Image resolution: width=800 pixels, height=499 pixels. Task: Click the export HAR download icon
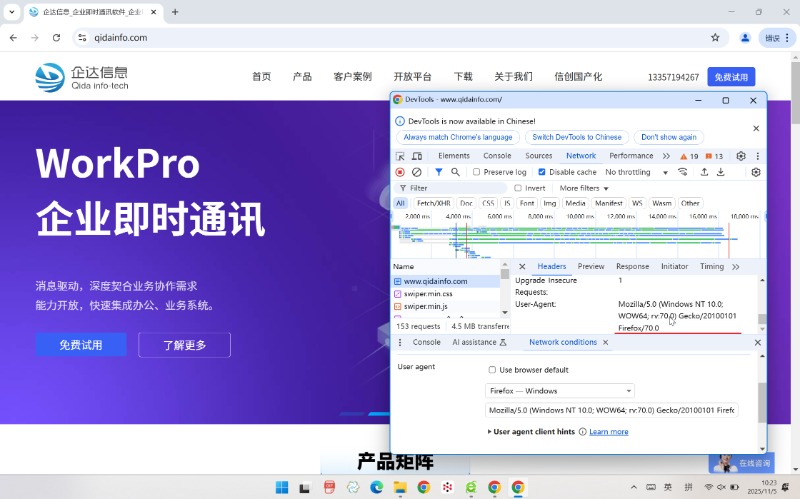tap(720, 172)
